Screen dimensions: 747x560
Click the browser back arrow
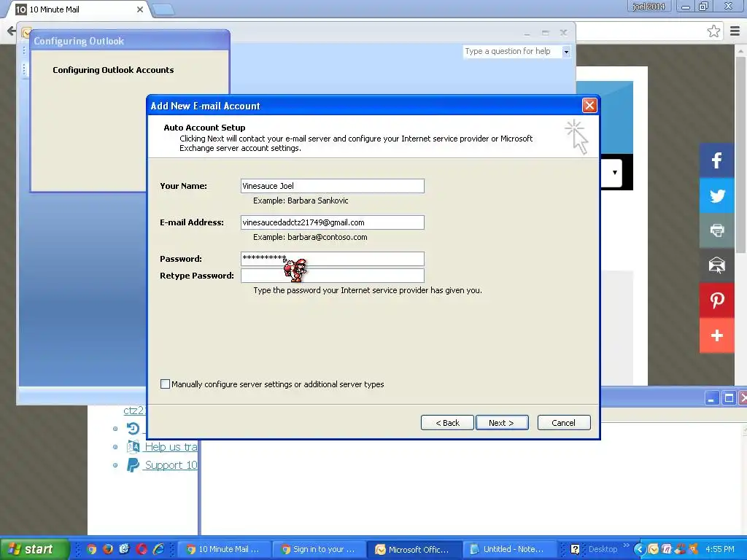[x=12, y=31]
